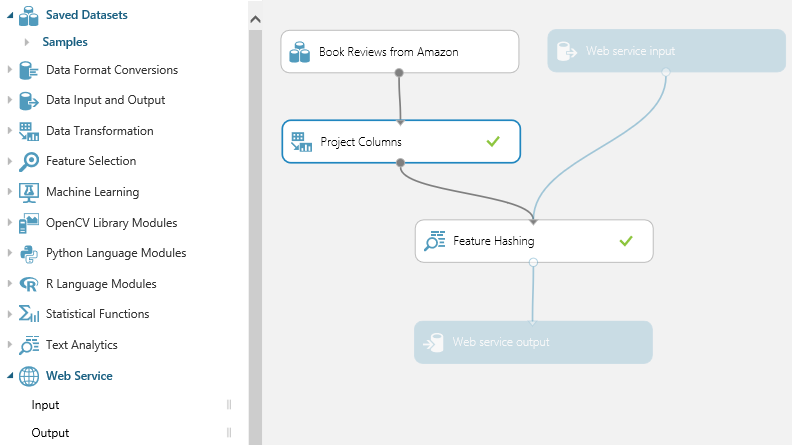
Task: Click output port of Project Columns module
Action: pyautogui.click(x=401, y=163)
